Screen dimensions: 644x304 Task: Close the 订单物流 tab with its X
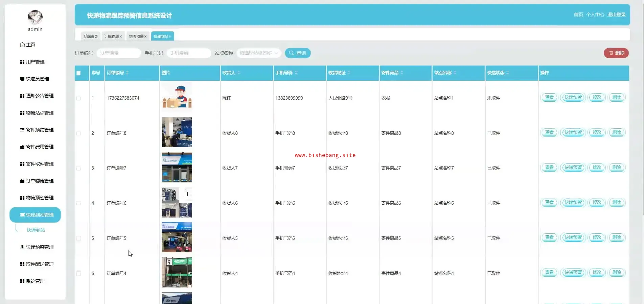click(121, 36)
